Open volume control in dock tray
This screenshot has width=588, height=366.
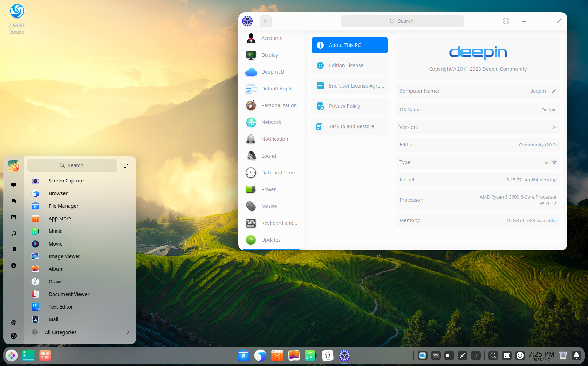pyautogui.click(x=449, y=356)
